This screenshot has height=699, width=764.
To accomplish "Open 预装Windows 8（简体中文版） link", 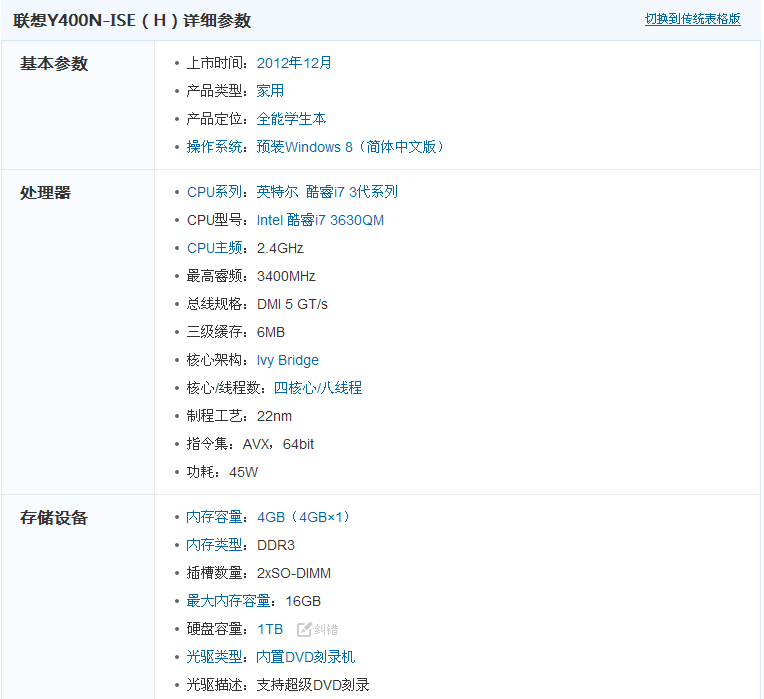I will pyautogui.click(x=351, y=147).
